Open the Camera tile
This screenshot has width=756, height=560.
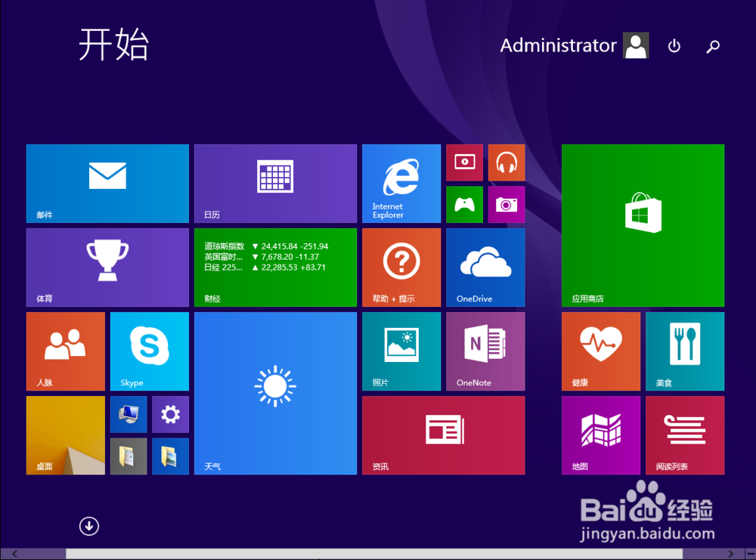[x=507, y=205]
